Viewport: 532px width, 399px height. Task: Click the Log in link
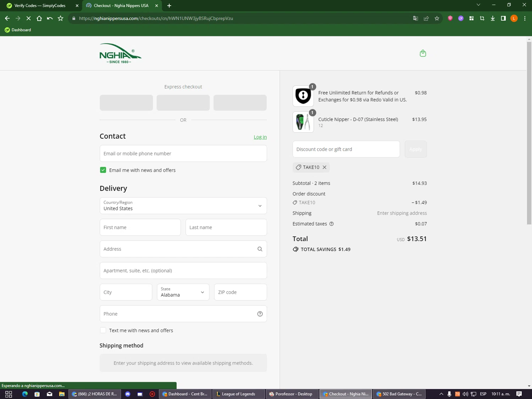click(x=260, y=137)
